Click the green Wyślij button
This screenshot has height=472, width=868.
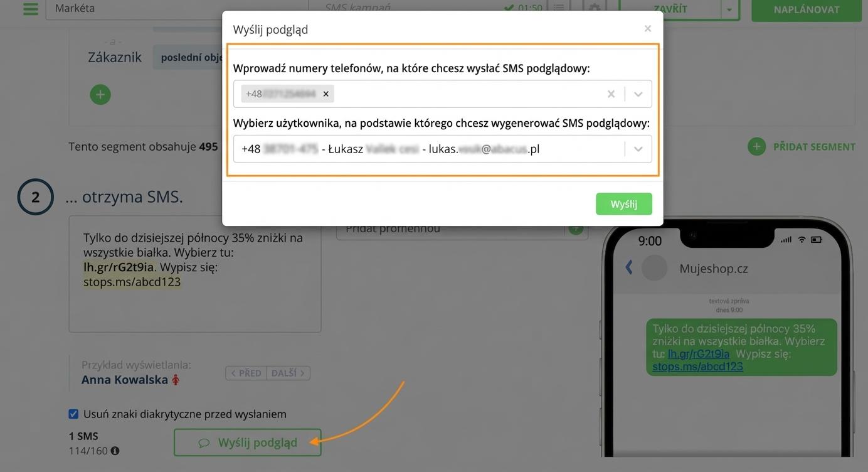(624, 204)
